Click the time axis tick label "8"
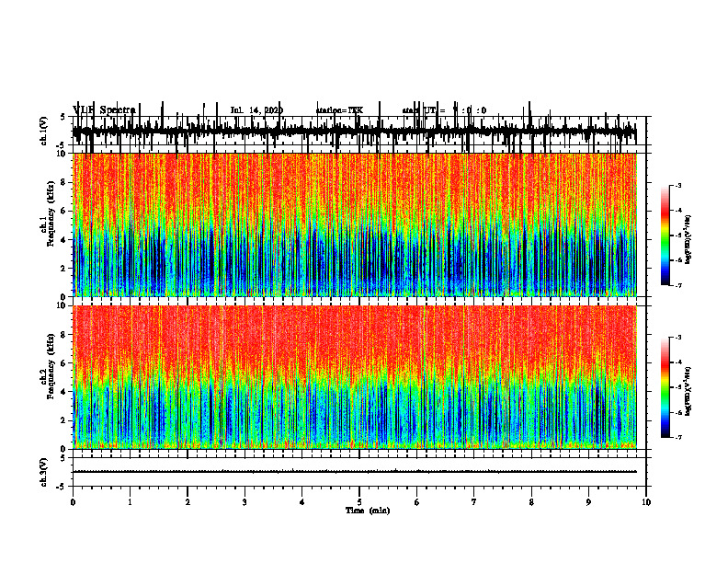 pyautogui.click(x=531, y=502)
